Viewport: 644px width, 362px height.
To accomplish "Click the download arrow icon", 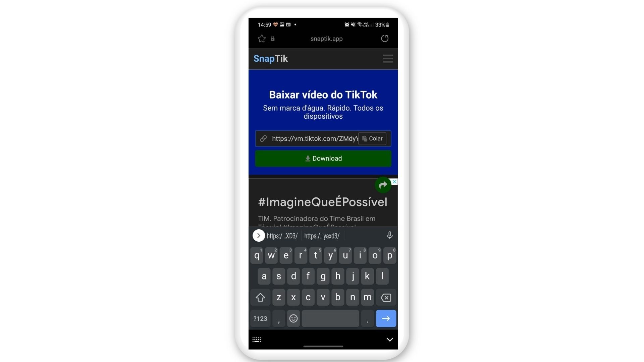I will (x=307, y=158).
